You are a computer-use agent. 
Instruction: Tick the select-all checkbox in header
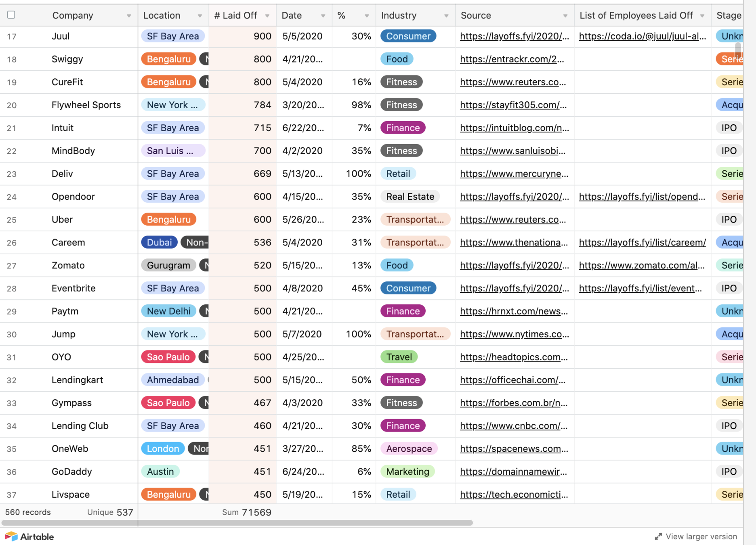point(11,15)
